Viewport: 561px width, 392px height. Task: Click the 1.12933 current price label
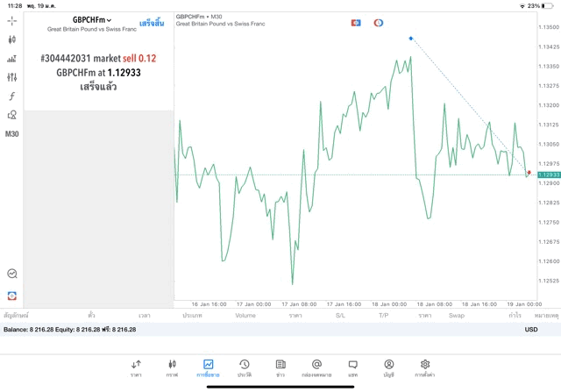549,175
